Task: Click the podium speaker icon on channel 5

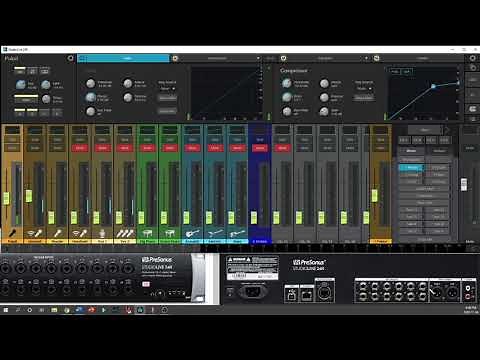Action: click(102, 233)
